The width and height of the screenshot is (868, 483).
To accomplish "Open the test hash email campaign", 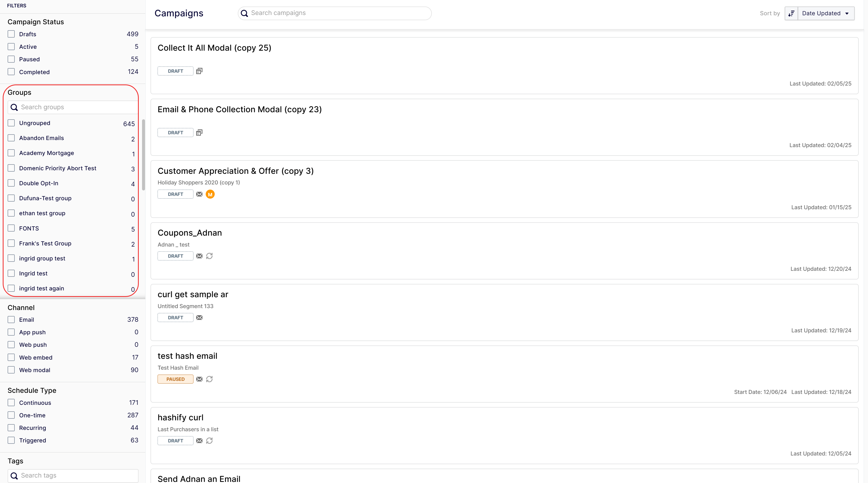I will tap(187, 356).
